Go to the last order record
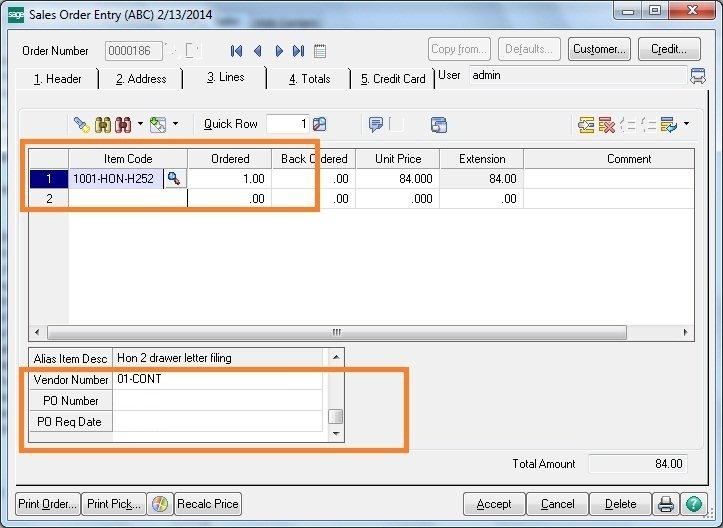This screenshot has width=723, height=528. (x=298, y=51)
